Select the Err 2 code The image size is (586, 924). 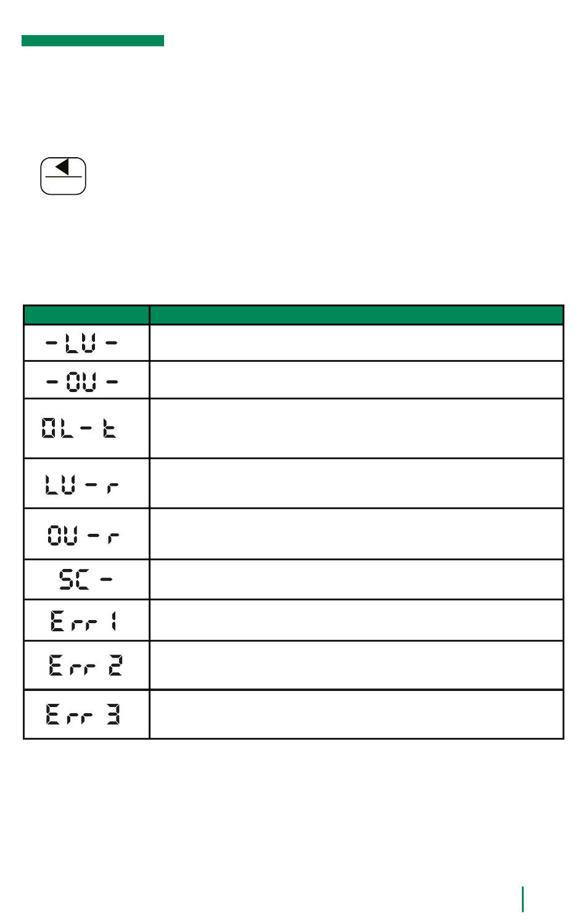(86, 665)
